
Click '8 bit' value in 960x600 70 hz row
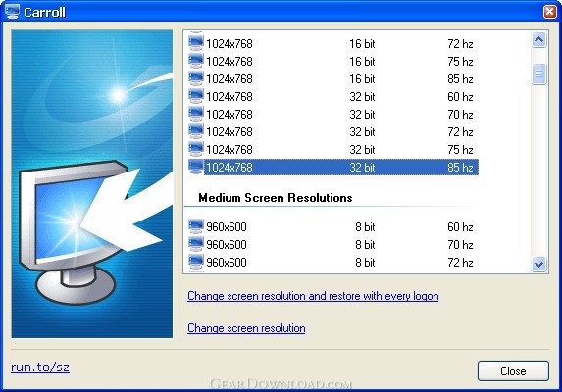point(365,244)
